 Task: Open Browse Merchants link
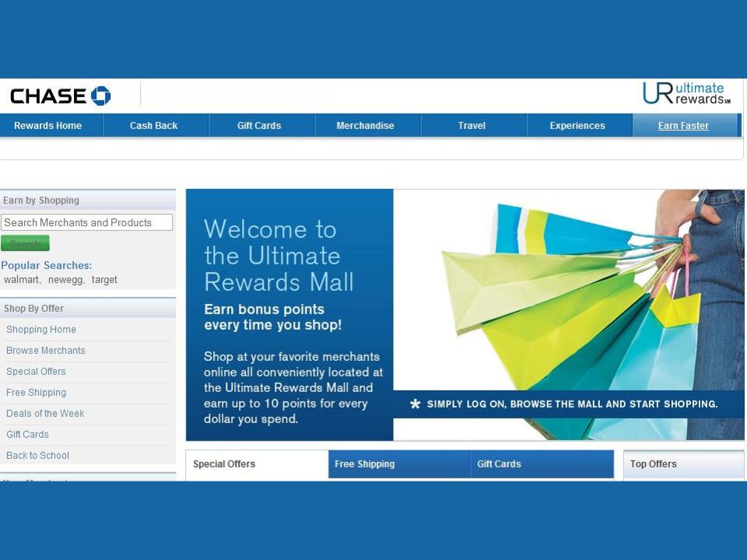pos(46,351)
